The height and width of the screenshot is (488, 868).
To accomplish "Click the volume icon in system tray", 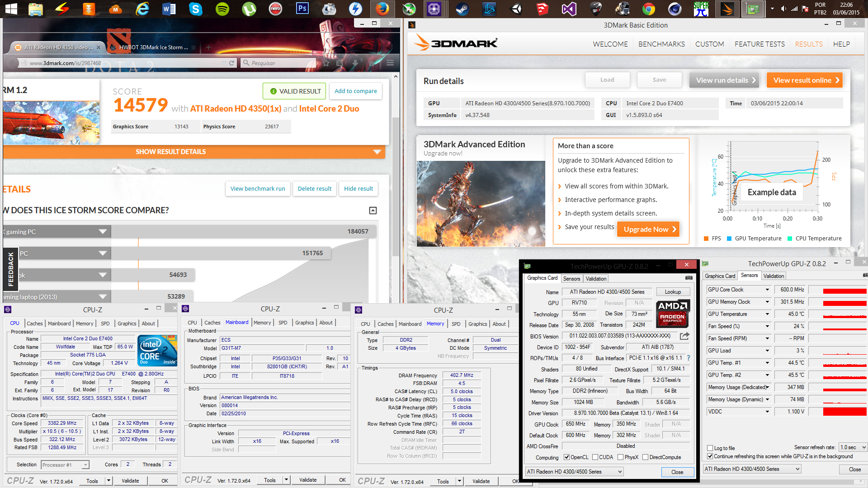I will coord(783,9).
